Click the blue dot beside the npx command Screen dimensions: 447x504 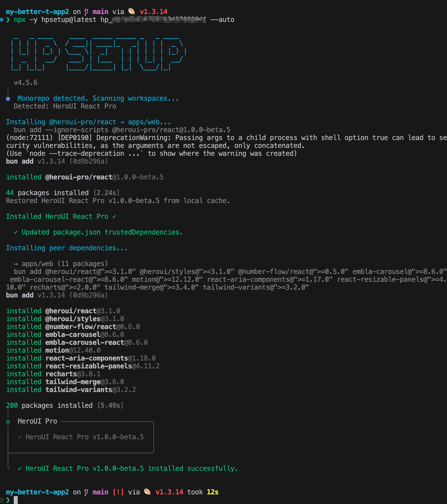coord(2,19)
